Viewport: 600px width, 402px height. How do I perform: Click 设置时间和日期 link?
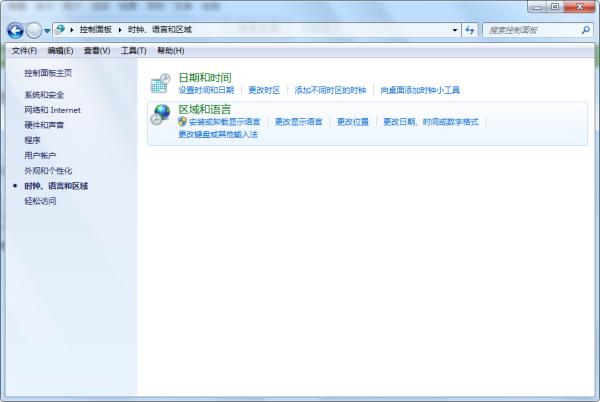[206, 90]
